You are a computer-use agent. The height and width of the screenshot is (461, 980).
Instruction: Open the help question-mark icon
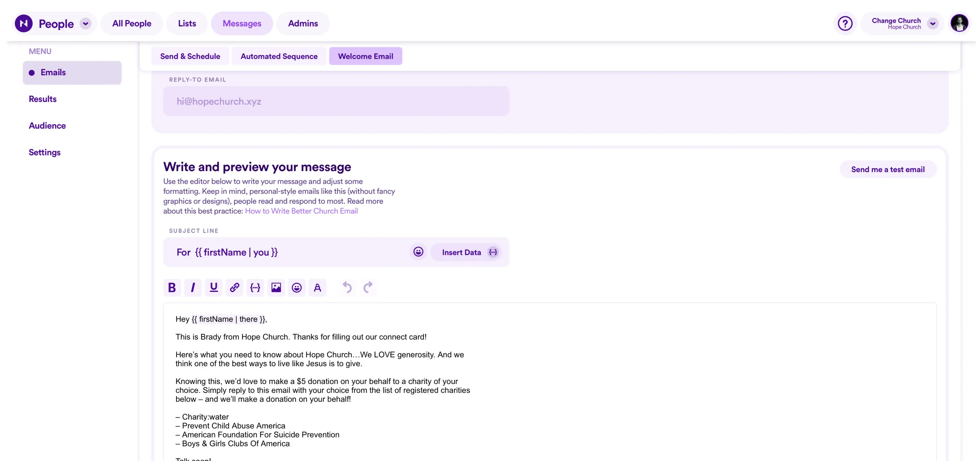[x=845, y=23]
